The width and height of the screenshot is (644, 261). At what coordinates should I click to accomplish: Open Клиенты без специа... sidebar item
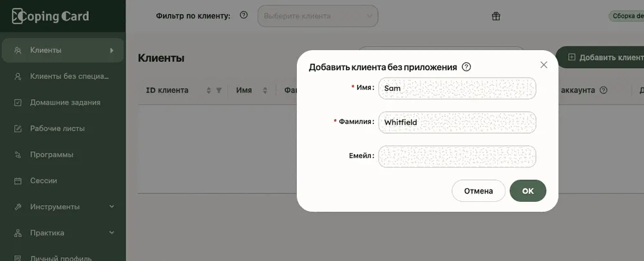pyautogui.click(x=63, y=76)
